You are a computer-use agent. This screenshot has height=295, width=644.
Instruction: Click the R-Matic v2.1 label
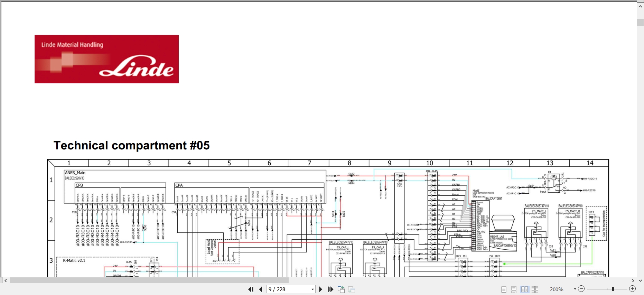point(74,260)
